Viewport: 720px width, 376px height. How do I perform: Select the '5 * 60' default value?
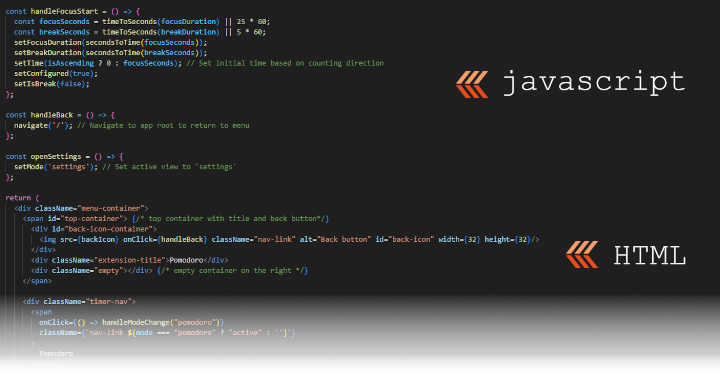[249, 32]
